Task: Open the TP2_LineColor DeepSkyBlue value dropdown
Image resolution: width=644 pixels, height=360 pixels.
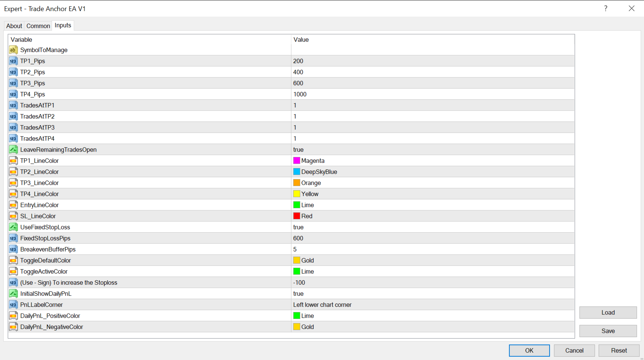Action: 433,172
